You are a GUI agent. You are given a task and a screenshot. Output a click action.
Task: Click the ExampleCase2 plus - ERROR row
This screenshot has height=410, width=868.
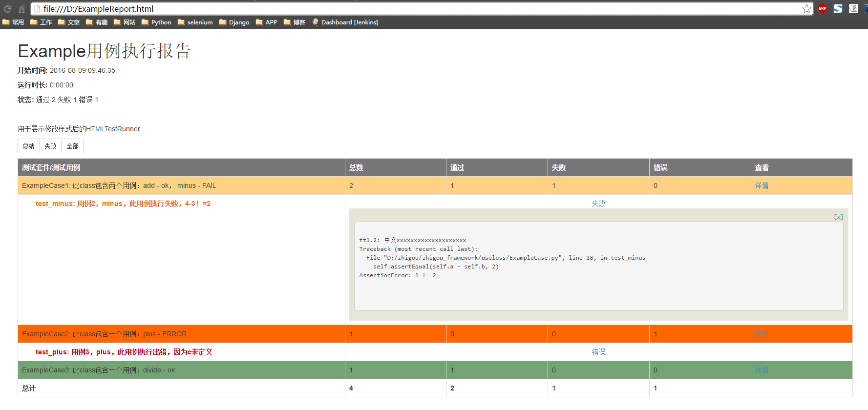pyautogui.click(x=435, y=334)
